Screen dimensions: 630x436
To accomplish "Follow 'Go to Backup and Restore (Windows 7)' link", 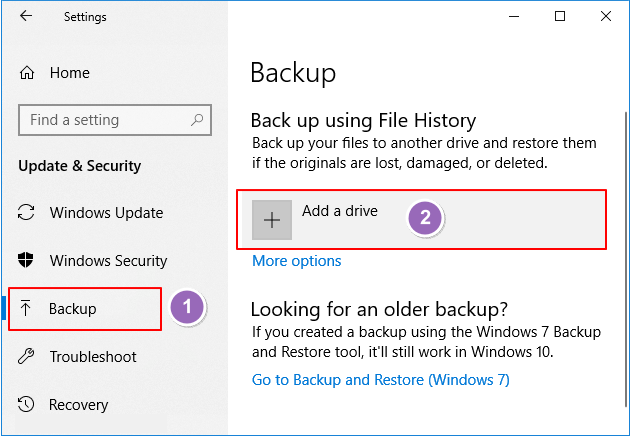I will tap(381, 380).
